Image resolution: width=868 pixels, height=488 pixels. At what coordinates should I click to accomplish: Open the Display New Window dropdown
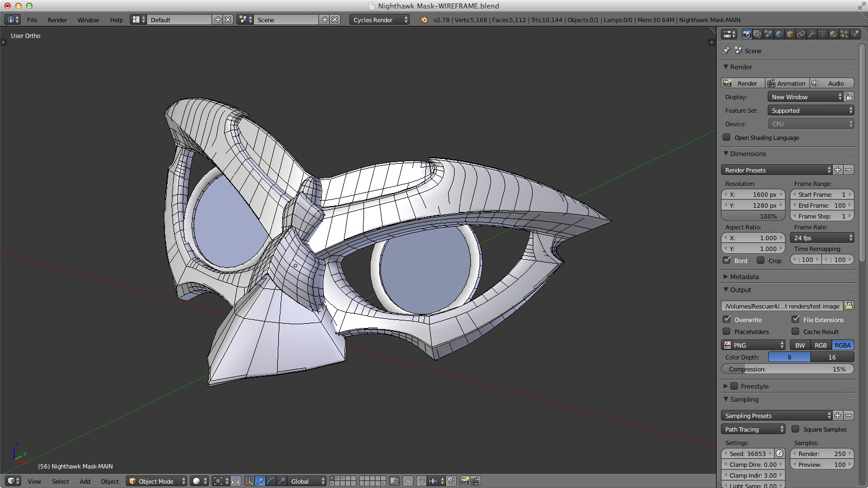click(806, 97)
